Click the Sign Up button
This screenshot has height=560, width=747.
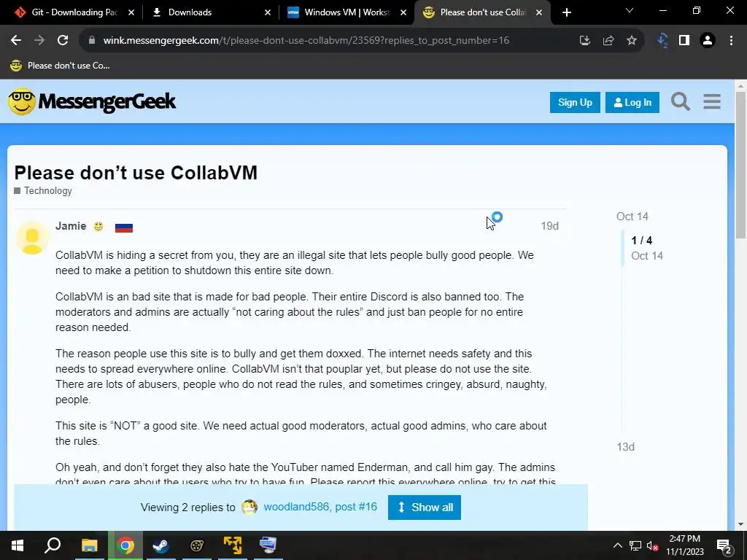click(575, 102)
